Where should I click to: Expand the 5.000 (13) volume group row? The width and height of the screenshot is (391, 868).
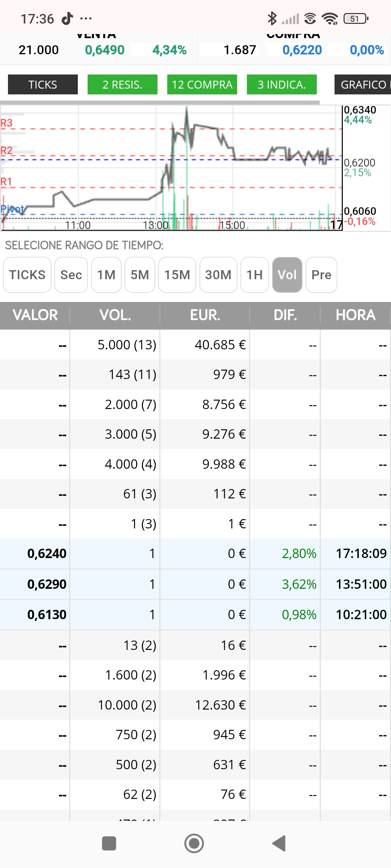pos(195,345)
